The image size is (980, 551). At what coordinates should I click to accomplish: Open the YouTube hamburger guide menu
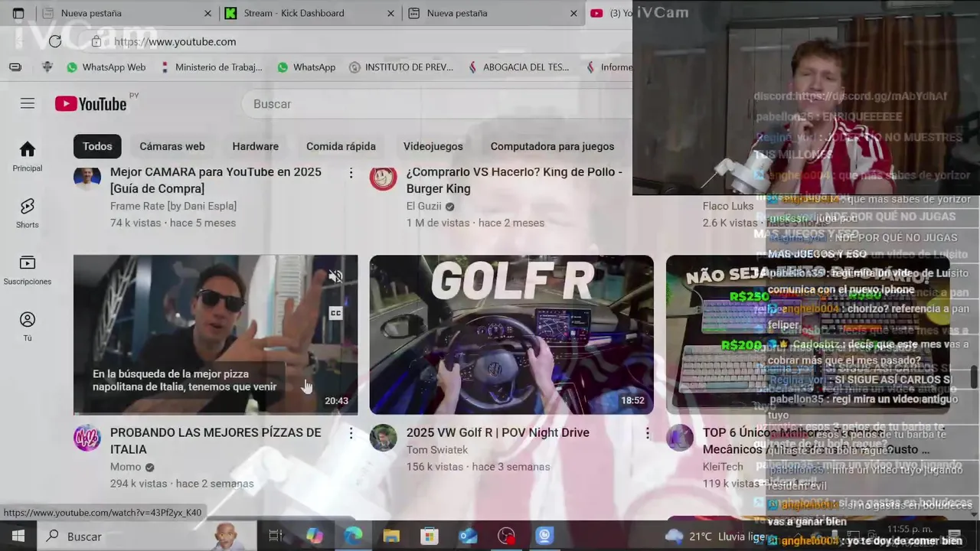pyautogui.click(x=28, y=103)
